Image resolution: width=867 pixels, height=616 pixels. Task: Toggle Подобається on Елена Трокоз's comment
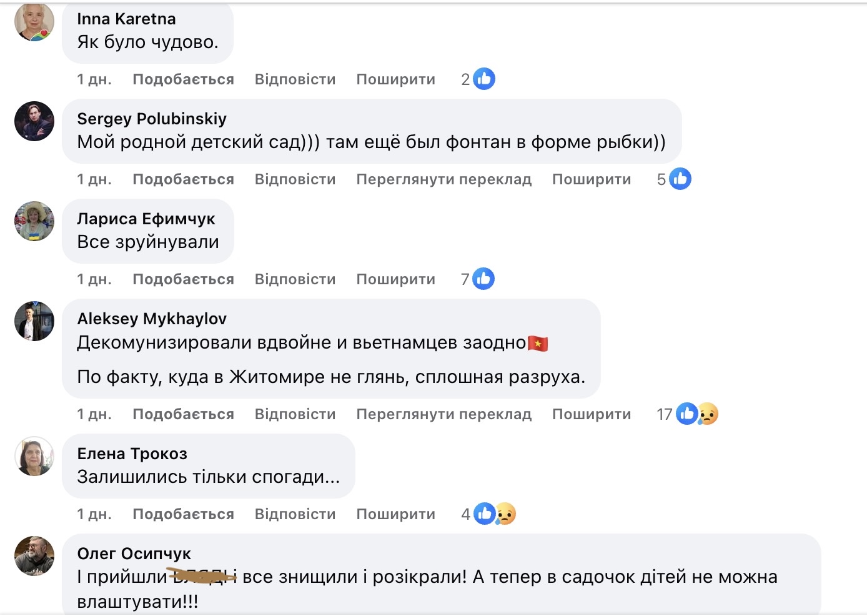pyautogui.click(x=183, y=514)
